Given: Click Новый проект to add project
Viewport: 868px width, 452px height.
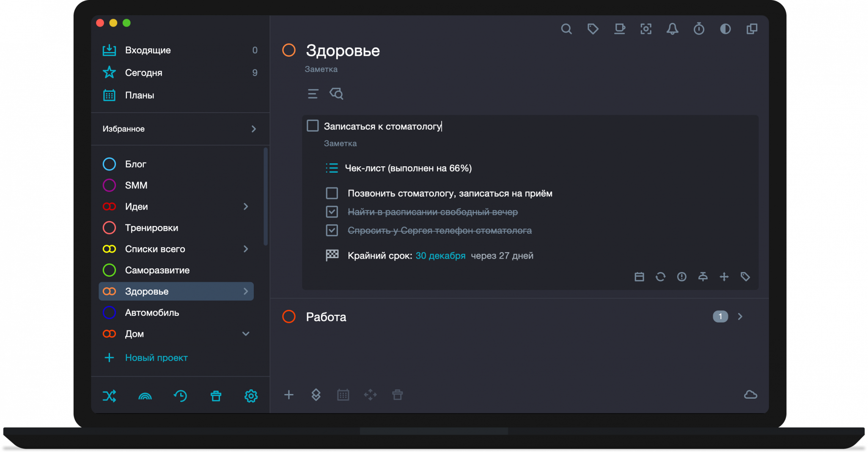Looking at the screenshot, I should (x=146, y=358).
